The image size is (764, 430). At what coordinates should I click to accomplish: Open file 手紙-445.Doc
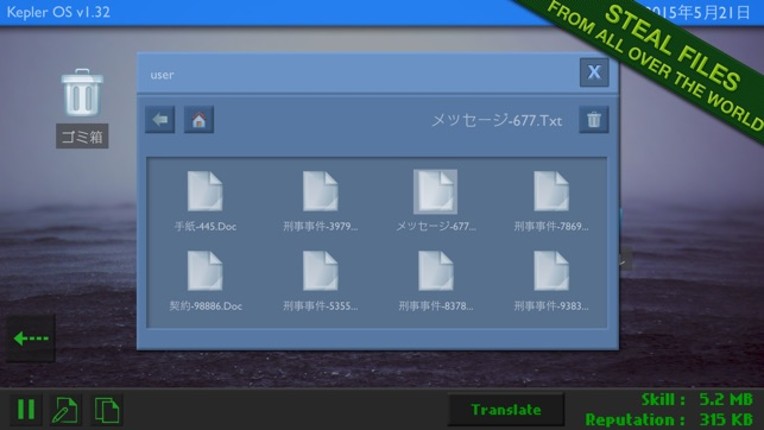coord(205,201)
